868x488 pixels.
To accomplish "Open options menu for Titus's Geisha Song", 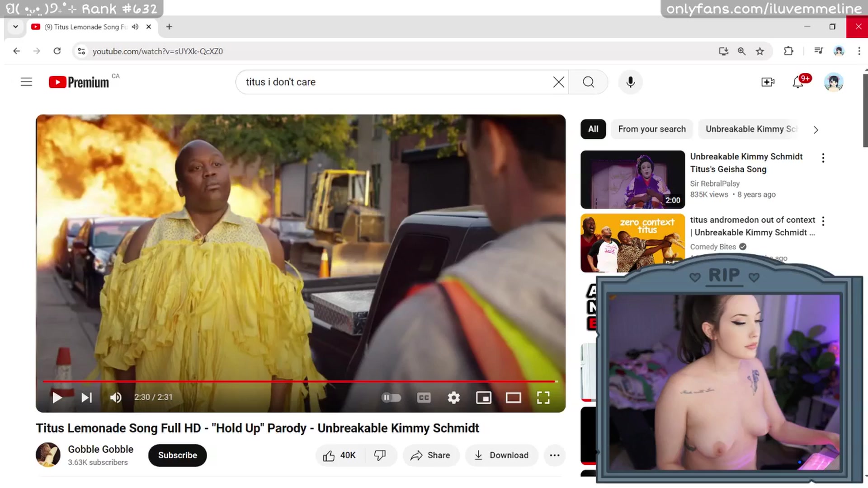I will point(823,158).
